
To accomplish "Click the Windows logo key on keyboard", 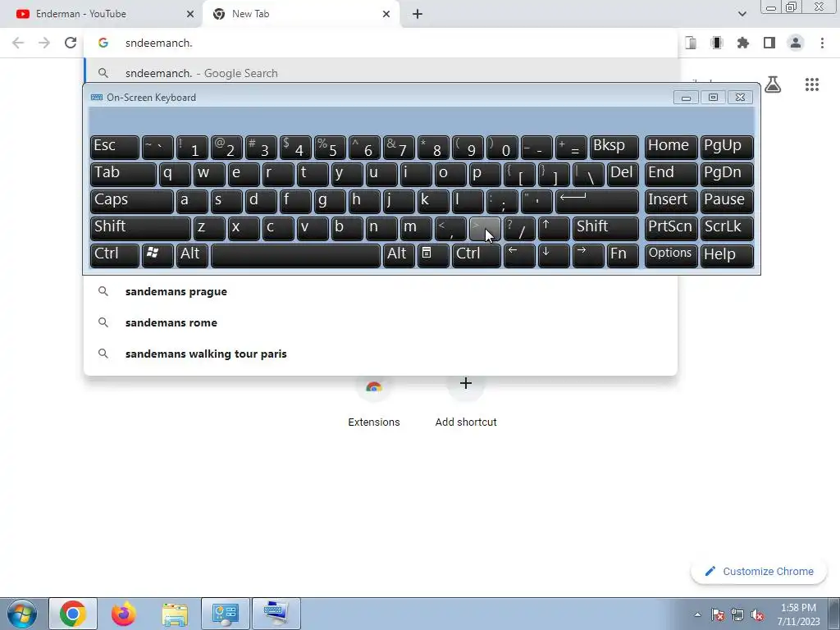I will (157, 256).
